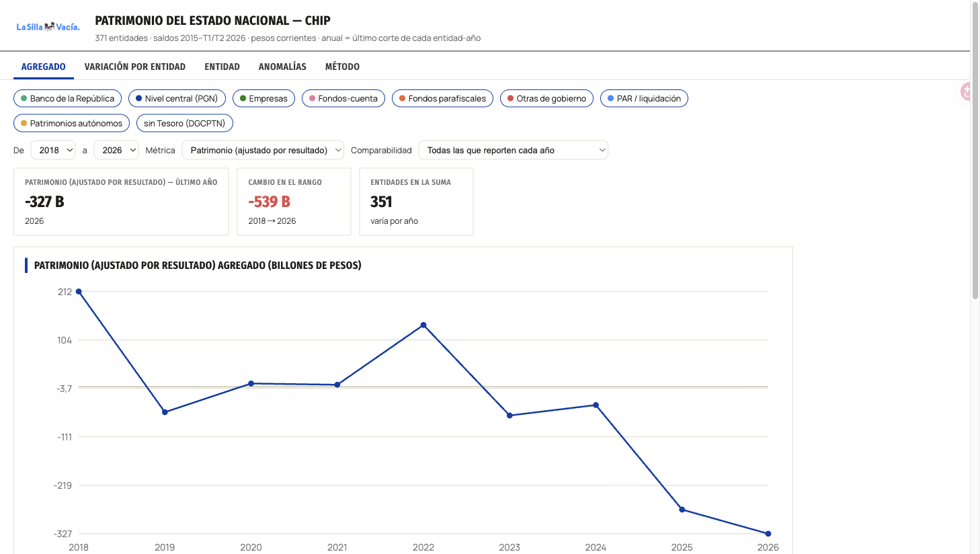Toggle the Otras de gobierno chip
This screenshot has width=980, height=554.
tap(546, 98)
